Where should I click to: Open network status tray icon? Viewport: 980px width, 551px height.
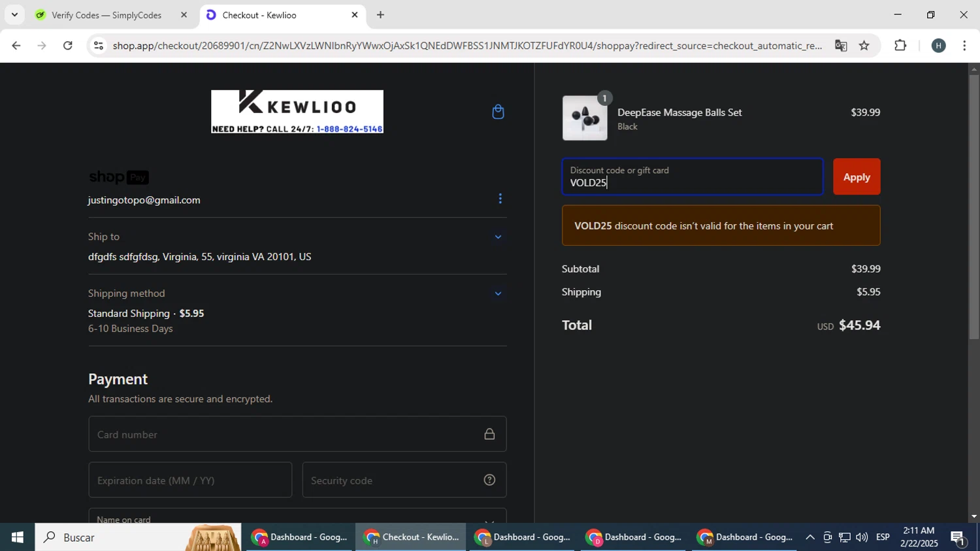click(x=845, y=537)
